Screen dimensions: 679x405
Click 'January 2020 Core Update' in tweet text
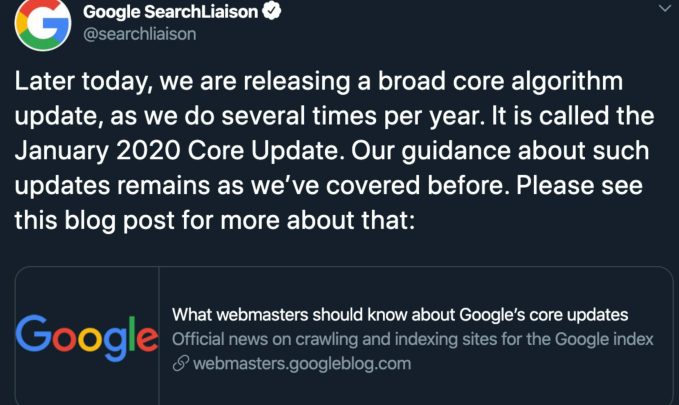pos(148,152)
